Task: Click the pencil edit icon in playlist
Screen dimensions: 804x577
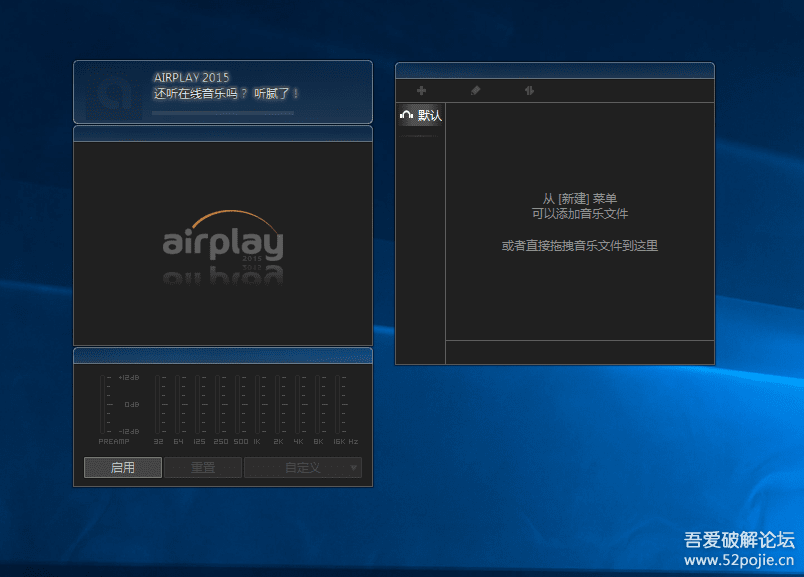Action: coord(475,91)
